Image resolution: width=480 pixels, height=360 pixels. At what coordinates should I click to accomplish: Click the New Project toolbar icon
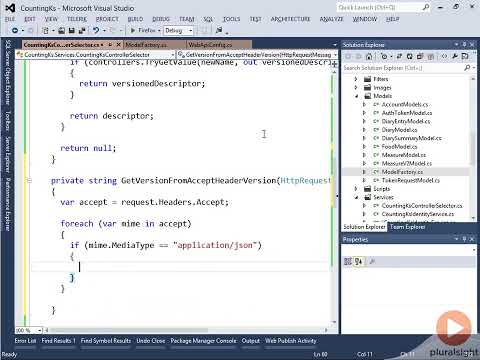[x=45, y=31]
